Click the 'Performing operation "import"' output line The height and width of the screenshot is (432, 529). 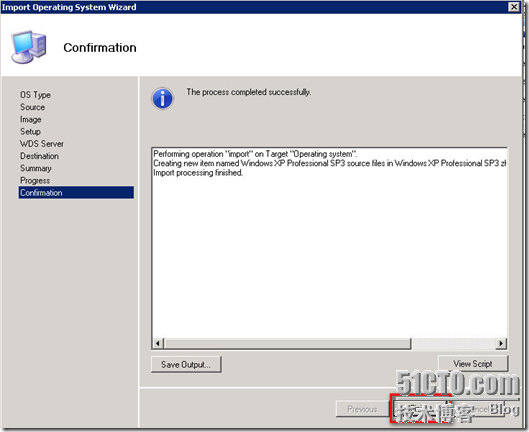click(x=255, y=154)
